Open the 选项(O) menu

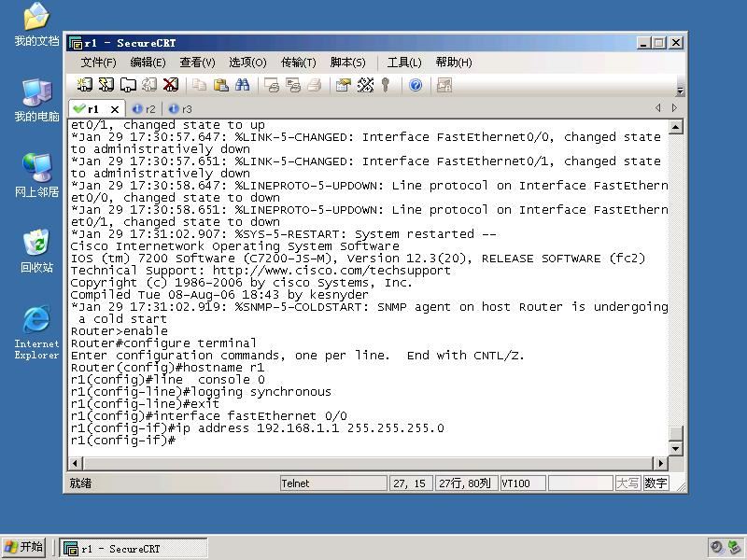247,63
